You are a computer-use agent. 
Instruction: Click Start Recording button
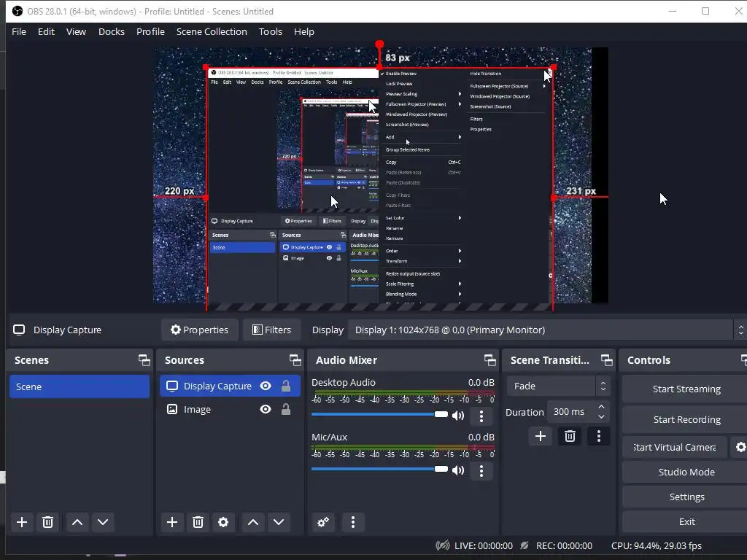pyautogui.click(x=686, y=419)
